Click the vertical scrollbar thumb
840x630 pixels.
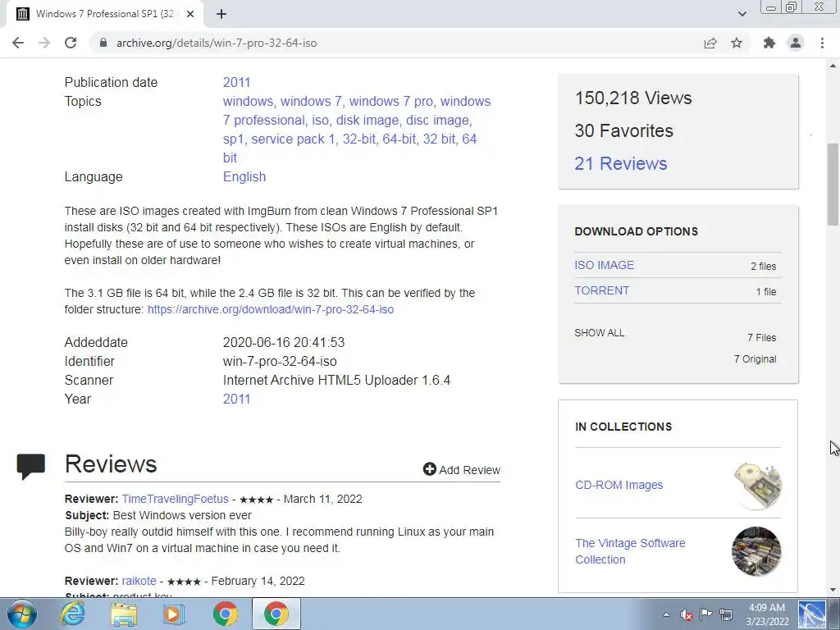click(833, 185)
